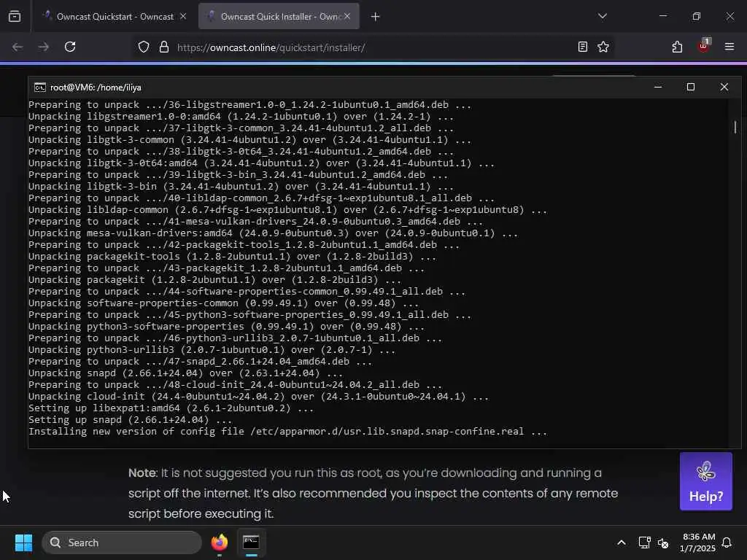Open a new browser tab

376,17
